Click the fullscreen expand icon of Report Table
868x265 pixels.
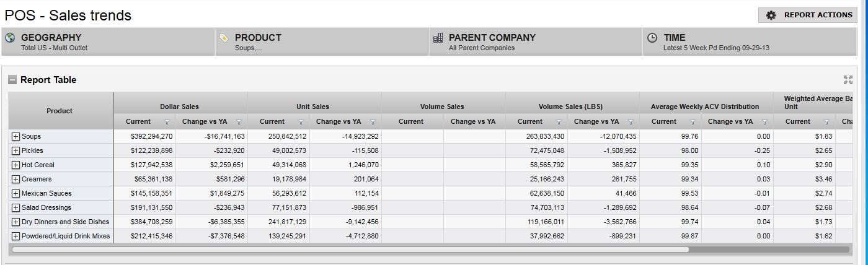[848, 80]
